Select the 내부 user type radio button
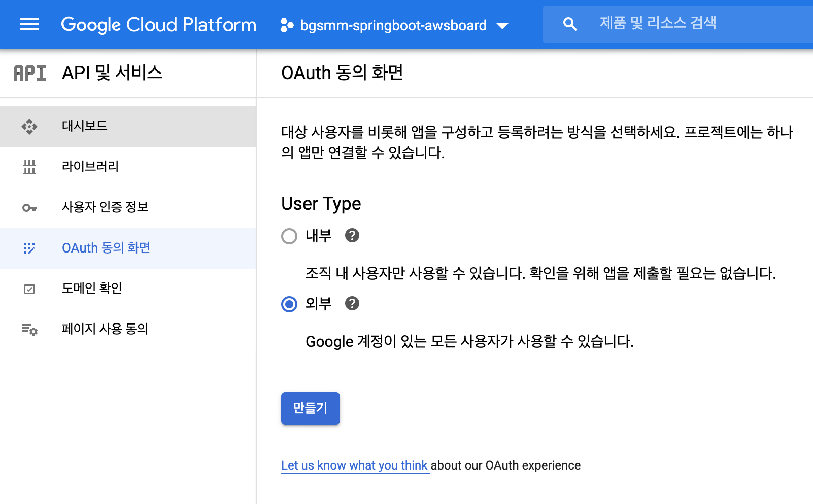 coord(289,236)
